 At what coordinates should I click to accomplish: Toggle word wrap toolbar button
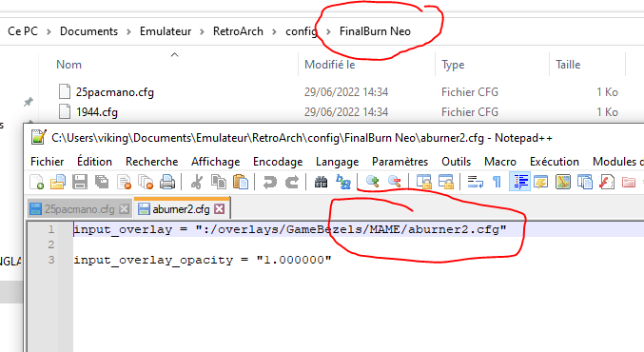click(476, 182)
